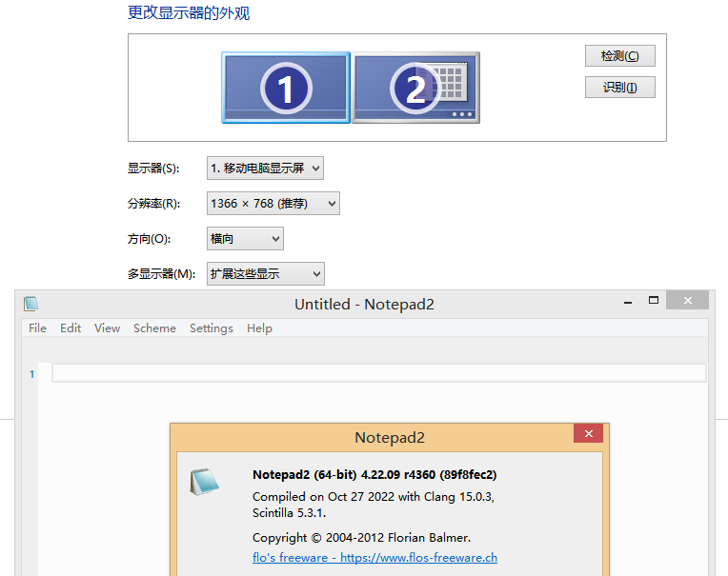Viewport: 728px width, 576px height.
Task: Click line number 1 in the margin
Action: pyautogui.click(x=31, y=374)
